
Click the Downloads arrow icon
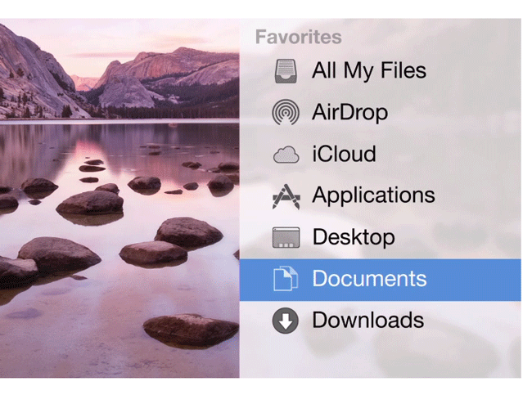pyautogui.click(x=286, y=321)
